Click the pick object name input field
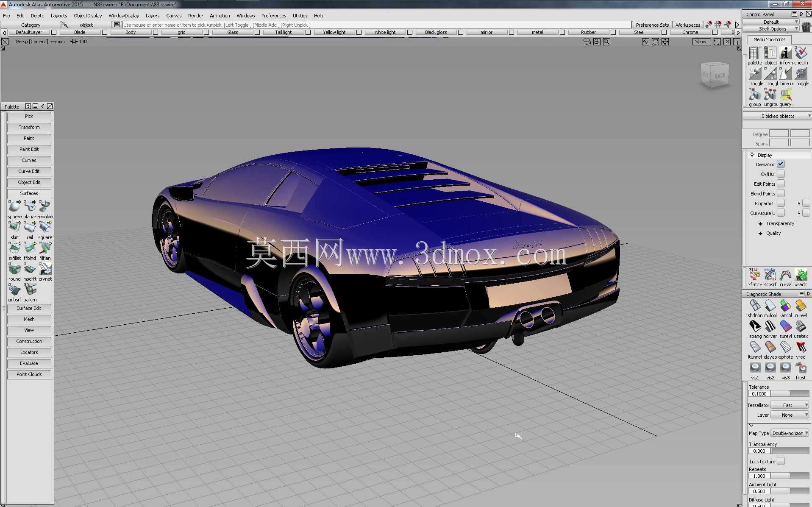Screen dimensions: 812x507 [377, 25]
